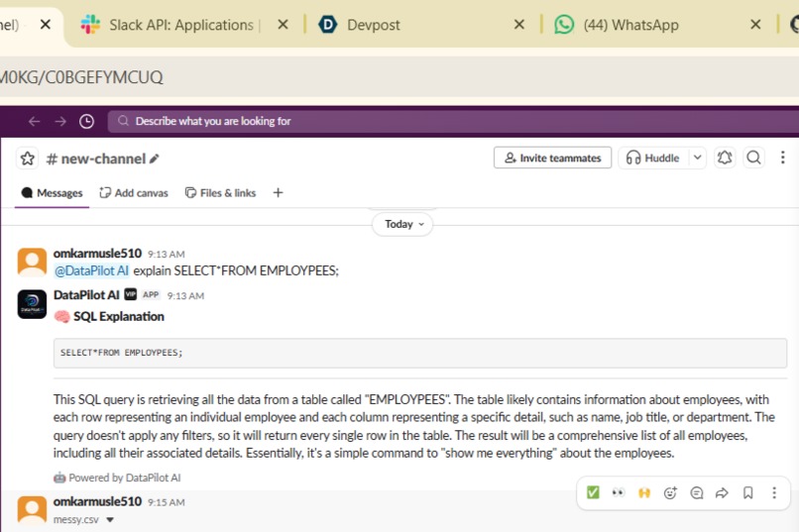Screen dimensions: 799x532
Task: Open Huddle options dropdown arrow
Action: 698,158
